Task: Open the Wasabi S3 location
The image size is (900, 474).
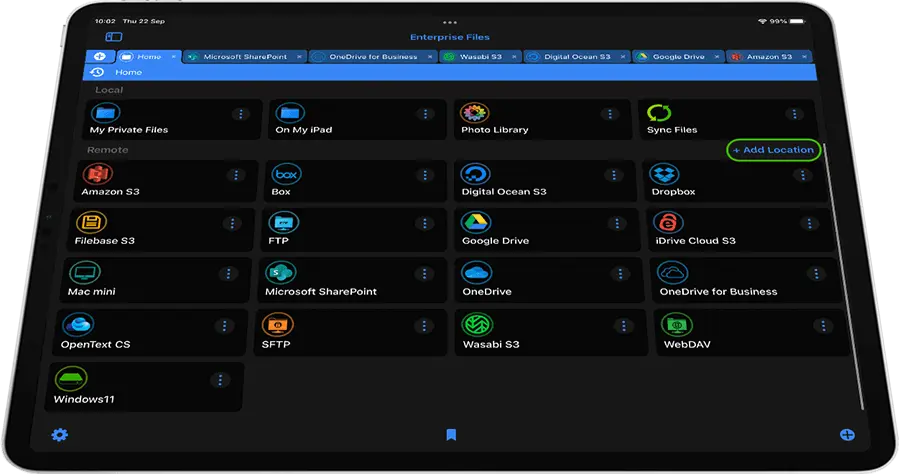Action: [x=474, y=324]
